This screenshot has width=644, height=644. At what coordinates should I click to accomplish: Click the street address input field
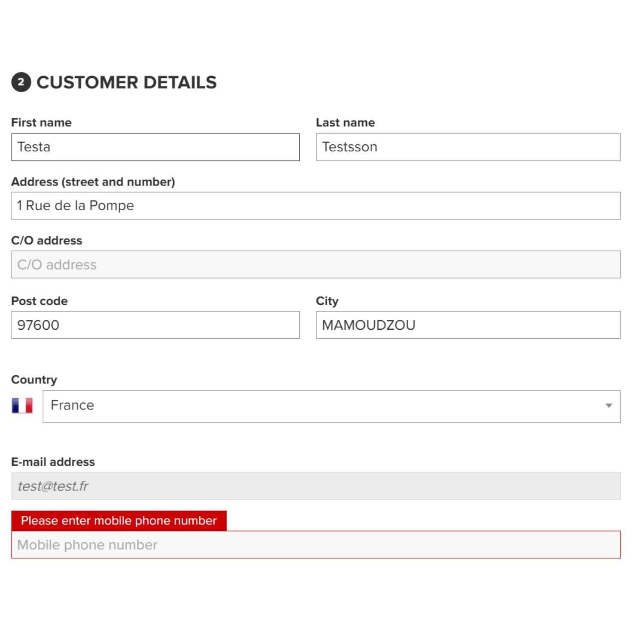click(x=316, y=206)
